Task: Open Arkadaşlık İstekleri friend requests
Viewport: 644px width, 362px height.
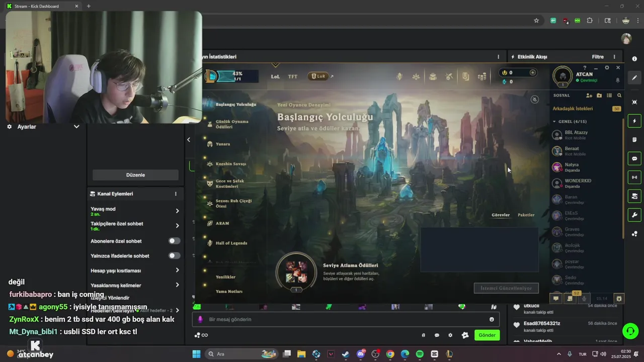Action: pos(573,109)
